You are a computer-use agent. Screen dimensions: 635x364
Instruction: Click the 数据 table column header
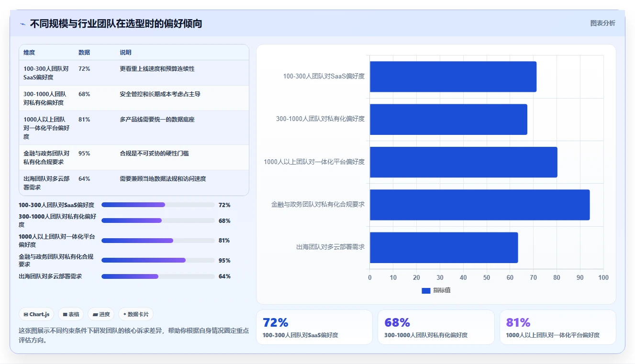[x=84, y=53]
